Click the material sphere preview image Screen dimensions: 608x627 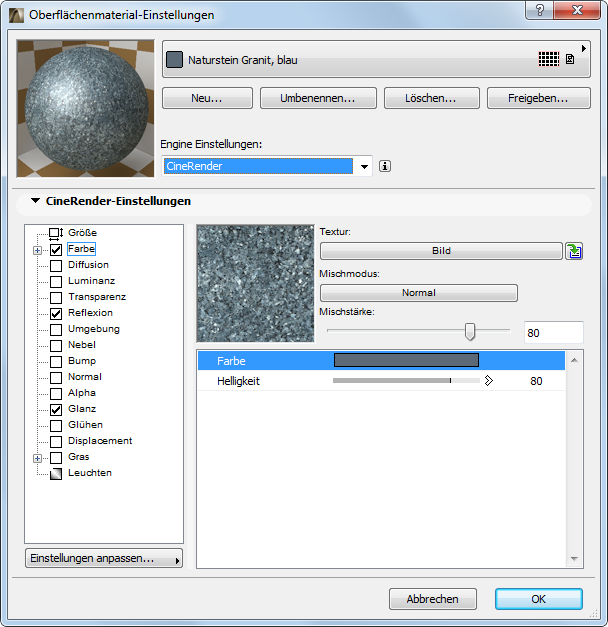pyautogui.click(x=86, y=108)
